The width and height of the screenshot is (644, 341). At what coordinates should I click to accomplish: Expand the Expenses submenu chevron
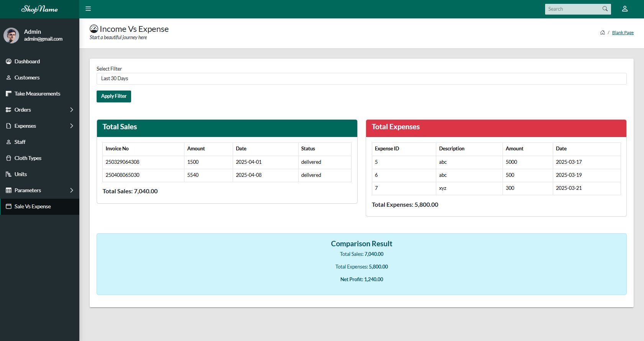pos(72,126)
